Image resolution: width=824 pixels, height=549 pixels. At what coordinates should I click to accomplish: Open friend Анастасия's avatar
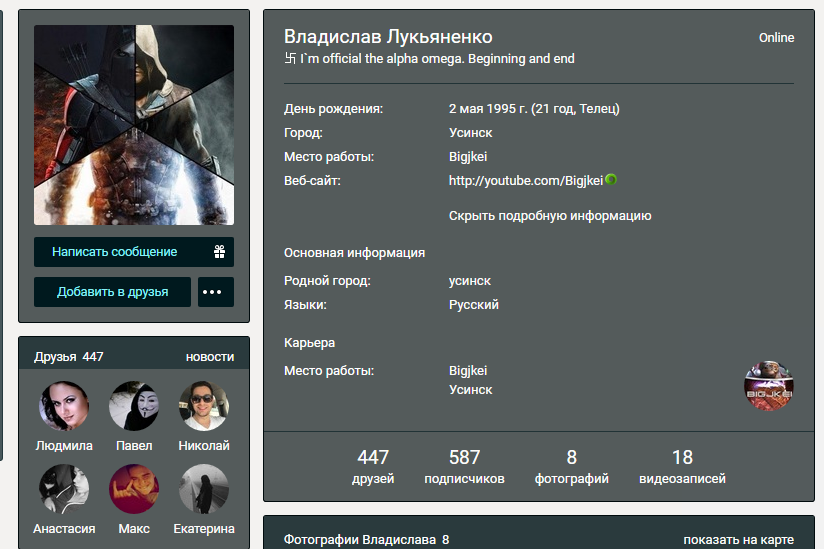click(x=64, y=489)
